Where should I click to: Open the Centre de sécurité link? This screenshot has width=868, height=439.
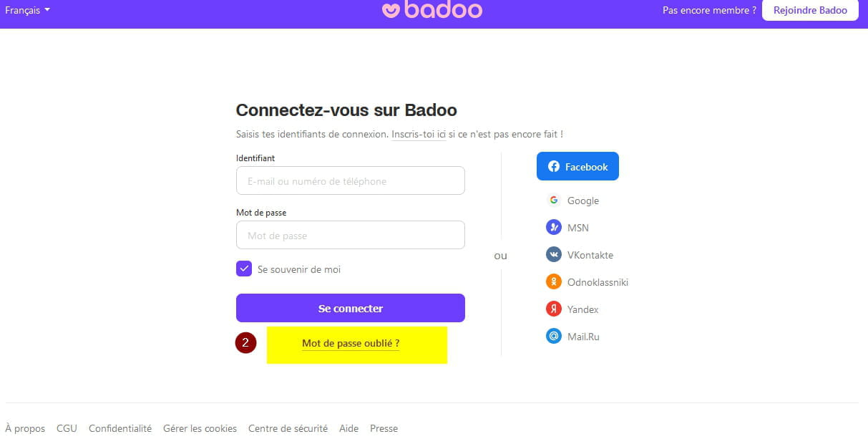tap(288, 428)
